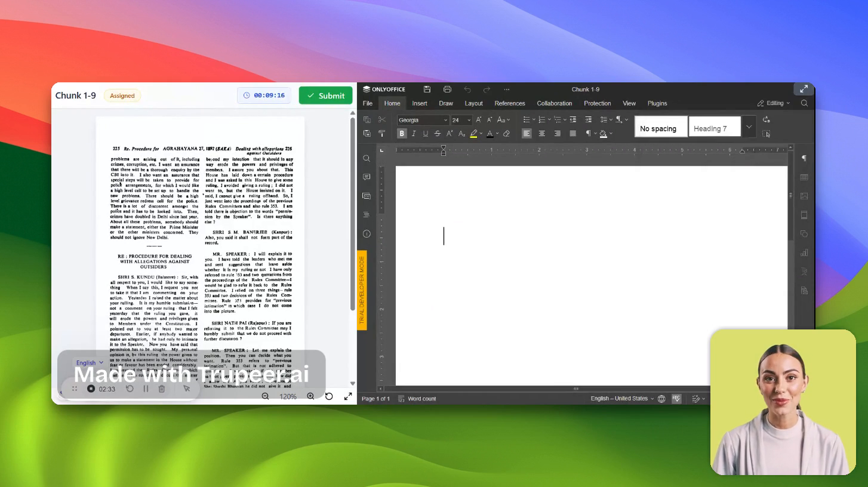Zoom in the scanned page viewer
868x487 pixels.
[x=310, y=396]
